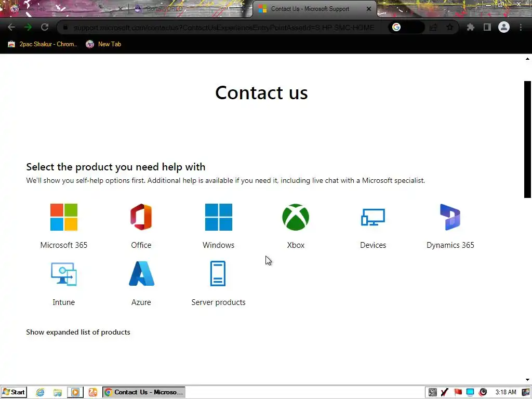Screen dimensions: 532x399
Task: View site information via the lock icon
Action: [x=66, y=28]
